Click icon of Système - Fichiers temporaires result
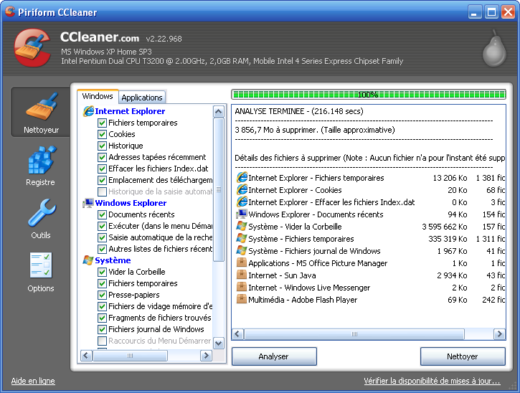The width and height of the screenshot is (520, 393). click(242, 238)
